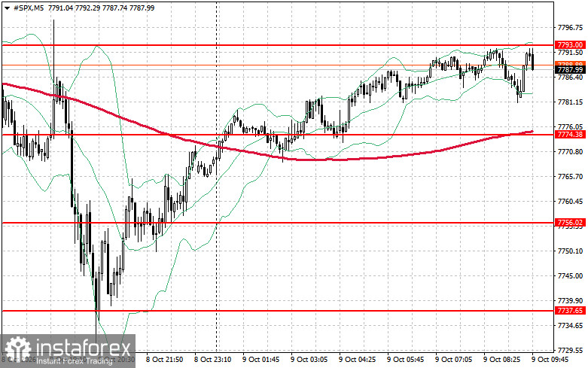Image resolution: width=588 pixels, height=368 pixels.
Task: Click the 9 Oct 01:45 time label
Action: click(x=260, y=360)
